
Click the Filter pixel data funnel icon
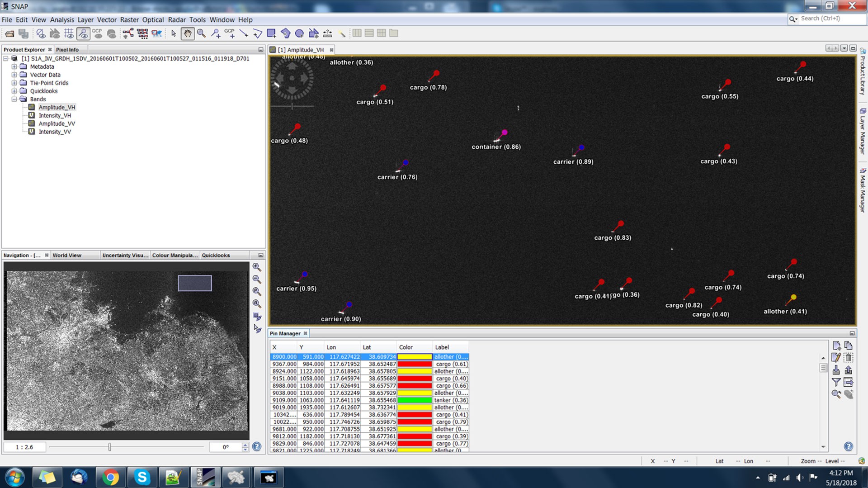836,382
